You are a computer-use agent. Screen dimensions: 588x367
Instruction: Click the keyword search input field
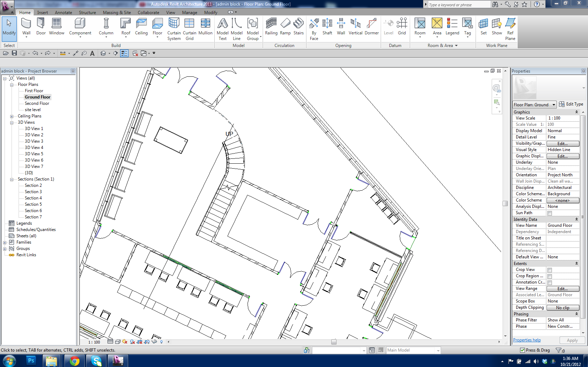pos(459,5)
